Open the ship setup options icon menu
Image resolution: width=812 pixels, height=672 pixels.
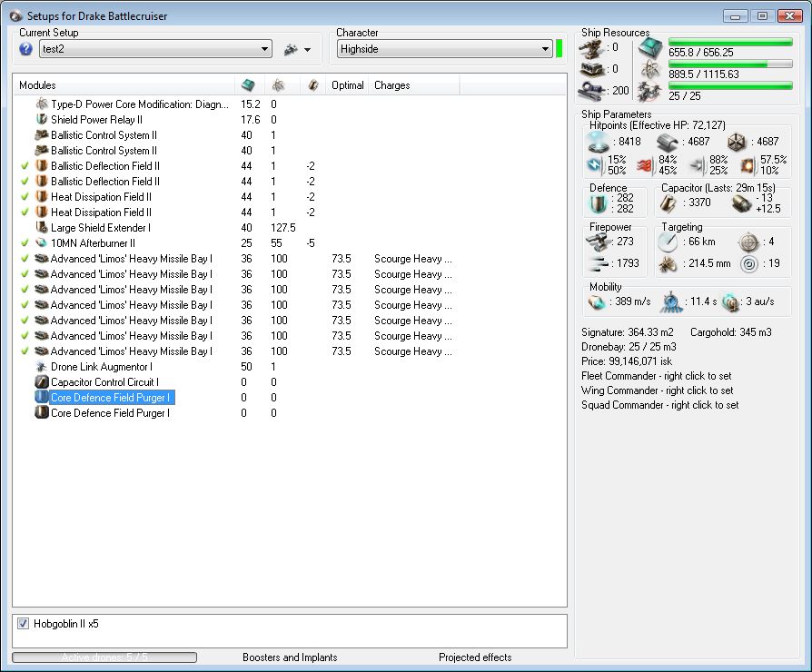coord(297,49)
